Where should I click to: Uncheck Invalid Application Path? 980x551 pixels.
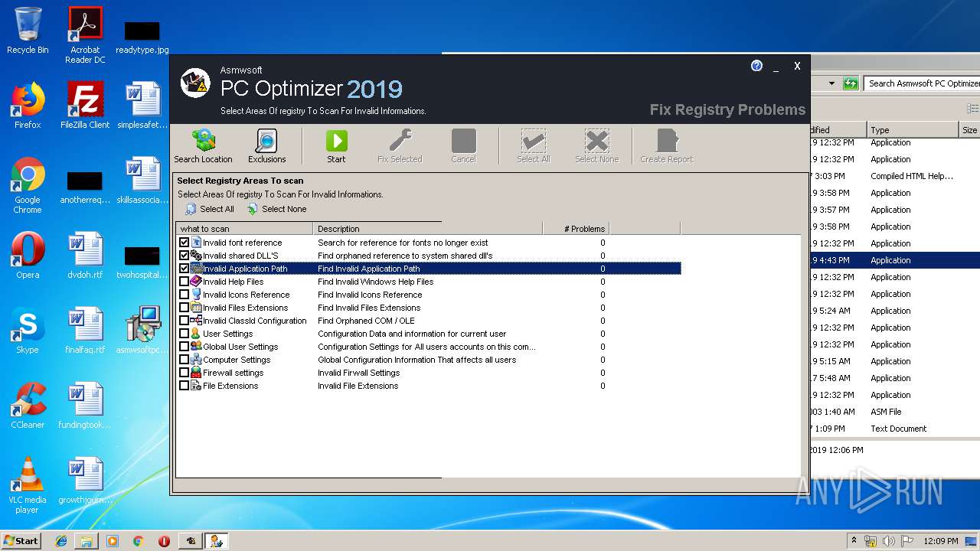(x=184, y=269)
